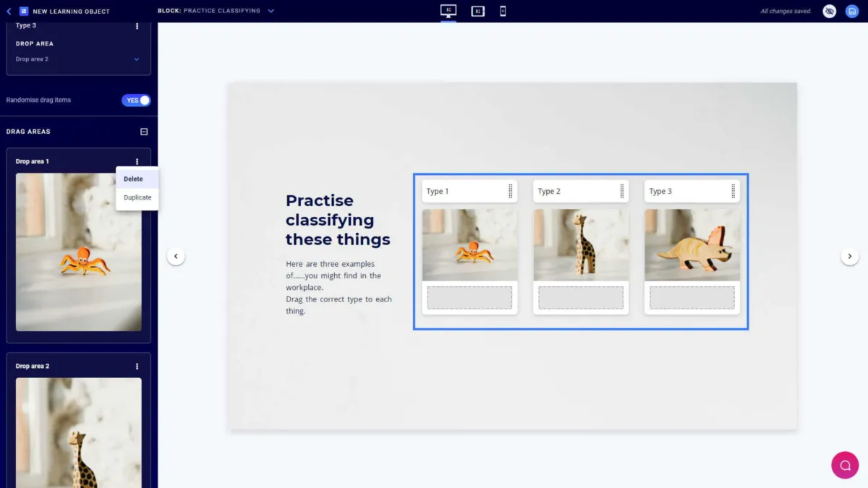Image resolution: width=868 pixels, height=488 pixels.
Task: Click the octopus image in the canvas
Action: pyautogui.click(x=469, y=245)
